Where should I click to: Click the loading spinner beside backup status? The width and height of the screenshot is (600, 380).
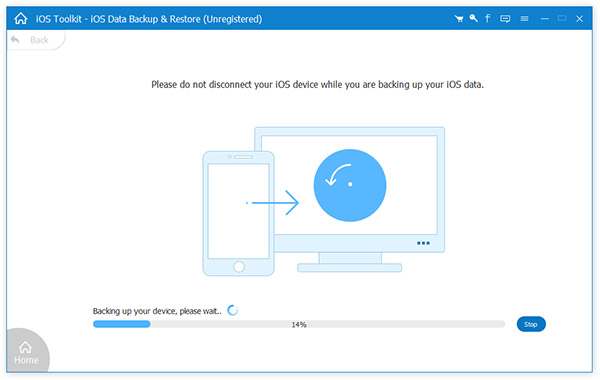pyautogui.click(x=232, y=310)
